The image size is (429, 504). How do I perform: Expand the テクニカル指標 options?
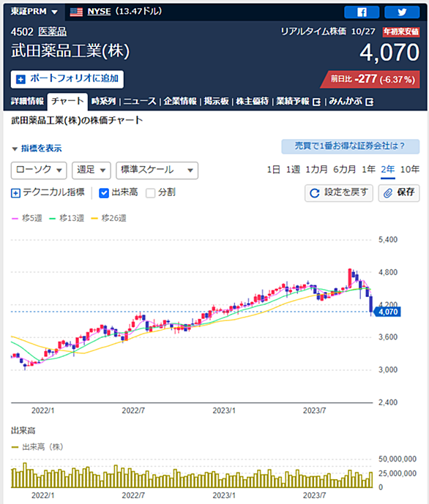tap(48, 192)
